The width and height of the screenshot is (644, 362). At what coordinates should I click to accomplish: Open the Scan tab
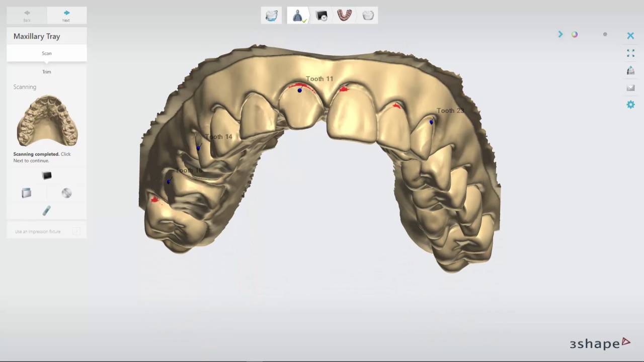coord(46,53)
